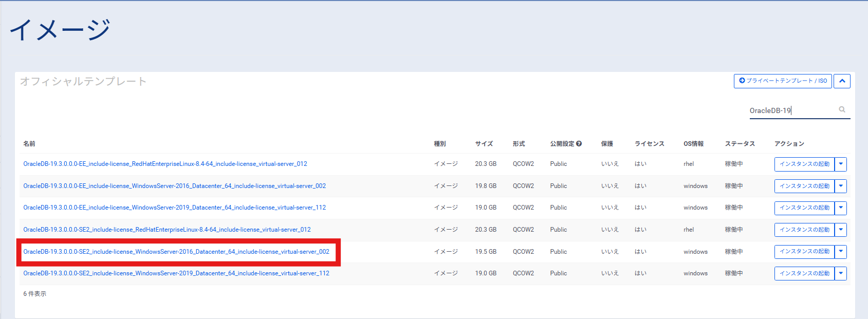Click the ライセンス column header
Viewport: 868px width, 319px height.
click(650, 144)
